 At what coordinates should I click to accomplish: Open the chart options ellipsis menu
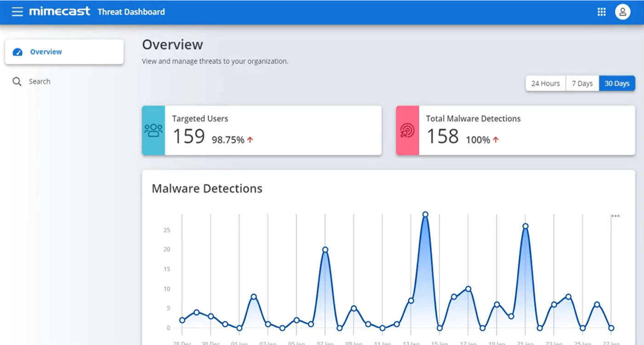coord(615,216)
